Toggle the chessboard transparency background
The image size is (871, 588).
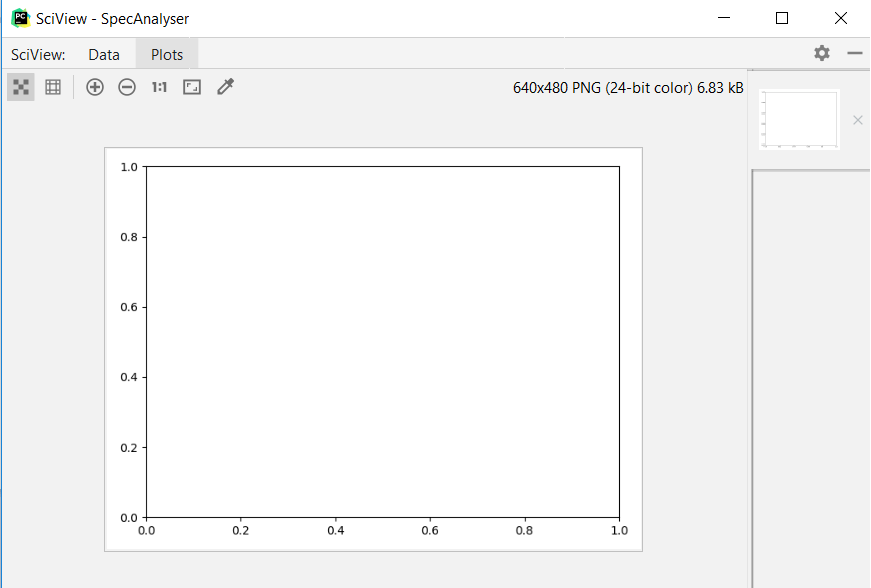click(x=21, y=87)
